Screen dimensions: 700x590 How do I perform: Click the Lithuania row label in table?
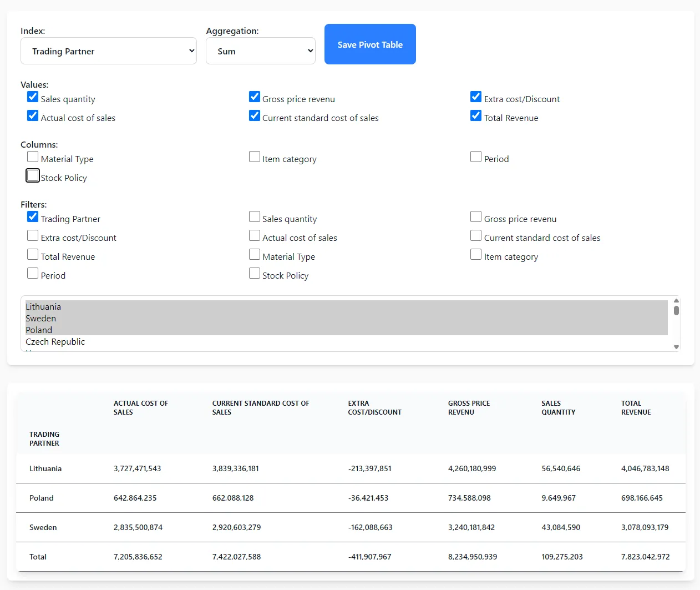[x=45, y=468]
